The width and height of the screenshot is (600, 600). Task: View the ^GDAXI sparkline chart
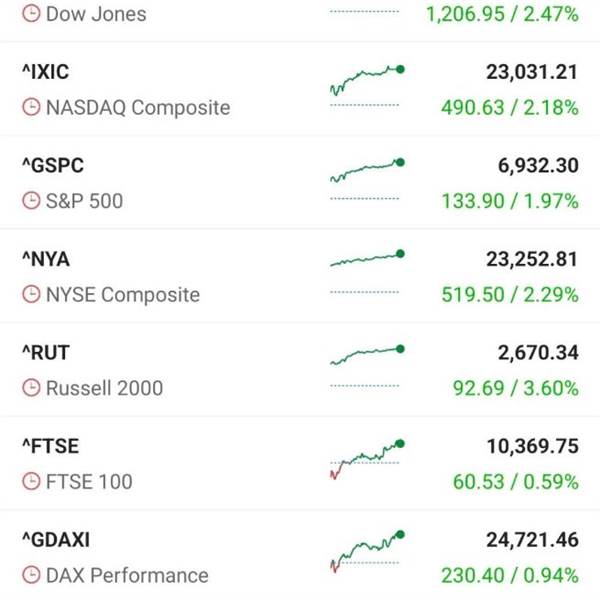click(x=366, y=549)
